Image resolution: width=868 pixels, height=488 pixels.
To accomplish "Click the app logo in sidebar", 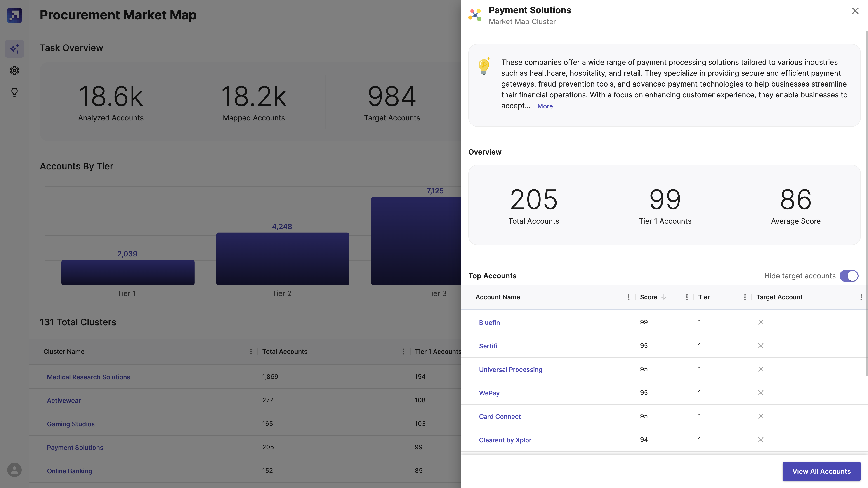I will coord(14,15).
